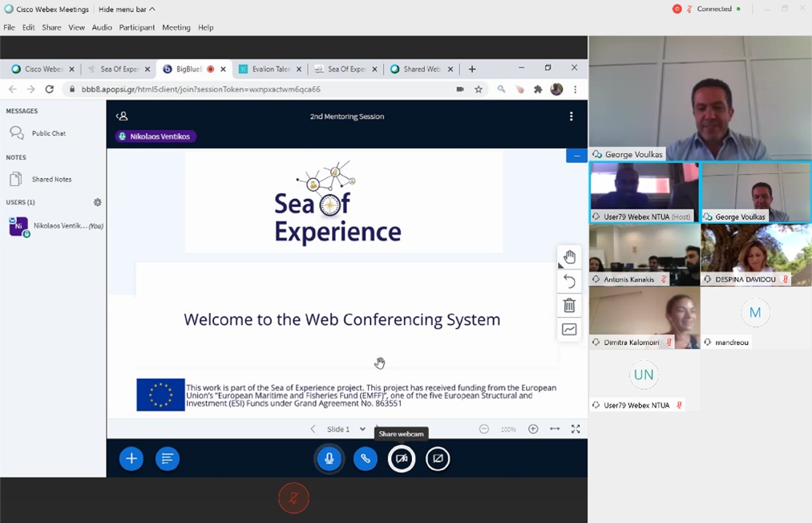Select the Dimitra Kalomoiri video thumbnail
The width and height of the screenshot is (812, 523).
click(644, 318)
